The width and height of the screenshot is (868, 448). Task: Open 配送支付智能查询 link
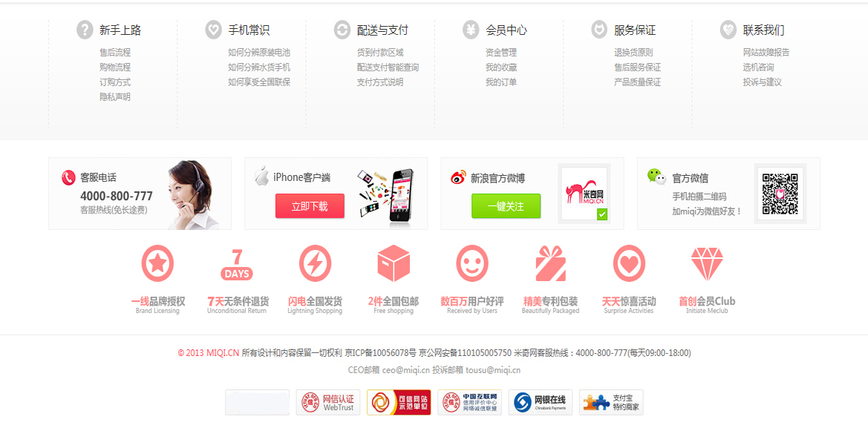tap(388, 67)
